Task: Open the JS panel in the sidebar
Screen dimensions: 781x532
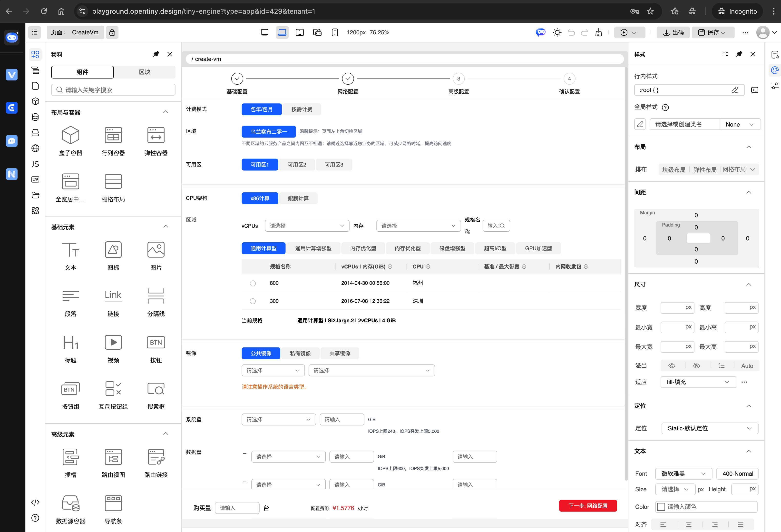Action: coord(35,164)
